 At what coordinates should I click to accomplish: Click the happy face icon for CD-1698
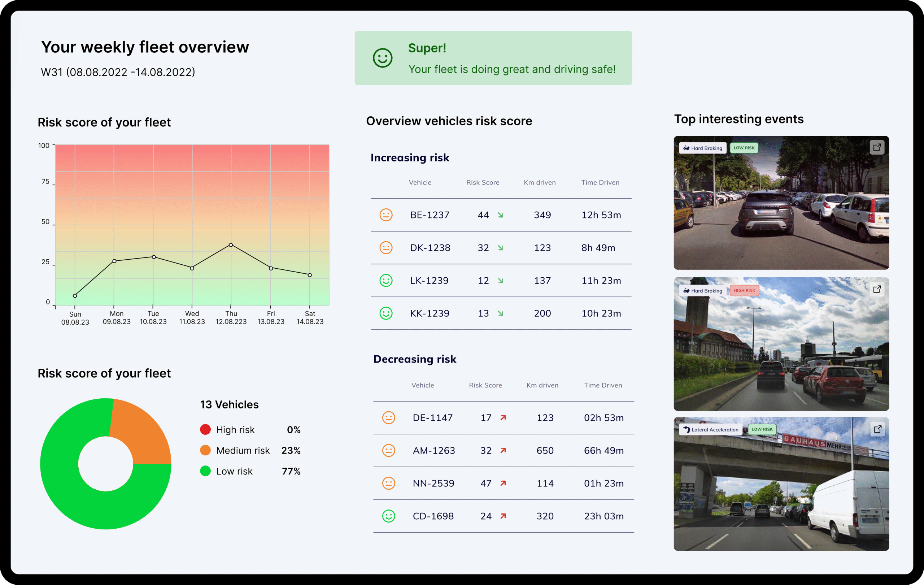click(x=388, y=516)
